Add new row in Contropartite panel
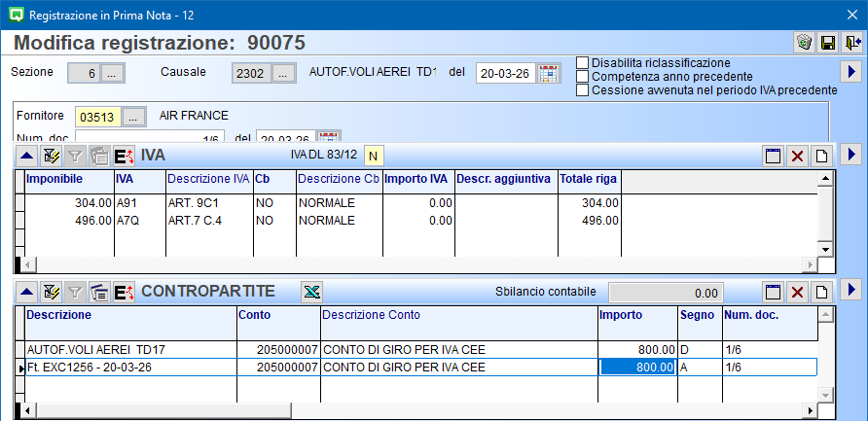 (x=821, y=292)
